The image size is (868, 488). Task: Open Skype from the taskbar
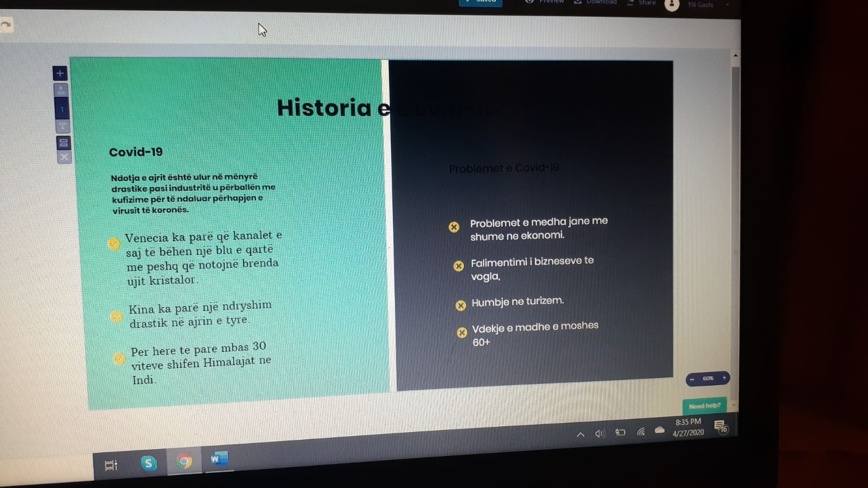[149, 463]
